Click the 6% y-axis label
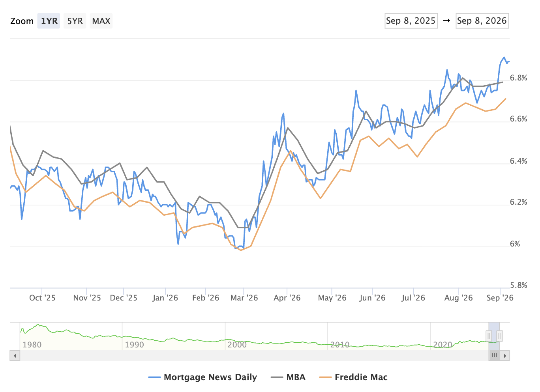 coord(515,244)
